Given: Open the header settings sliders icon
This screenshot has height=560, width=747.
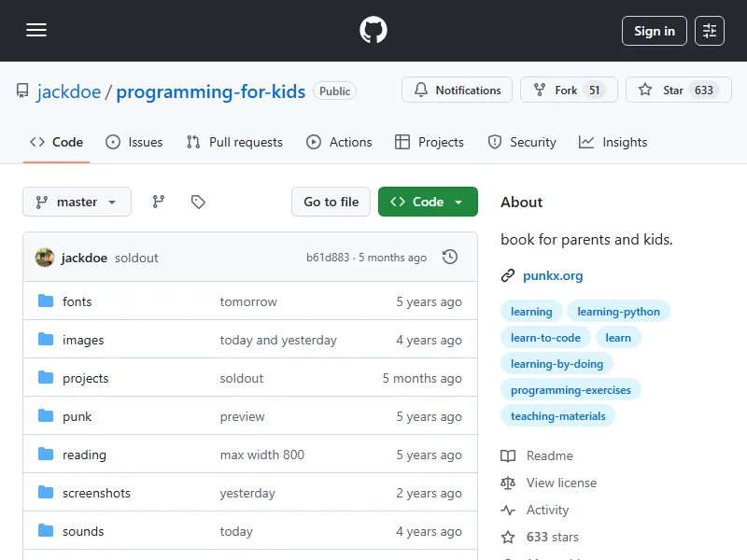Looking at the screenshot, I should tap(710, 31).
